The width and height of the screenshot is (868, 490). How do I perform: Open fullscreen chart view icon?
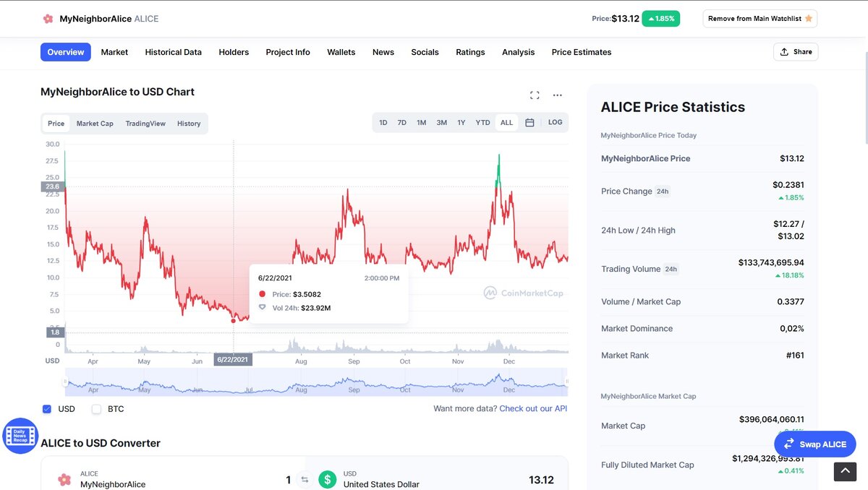(x=535, y=95)
